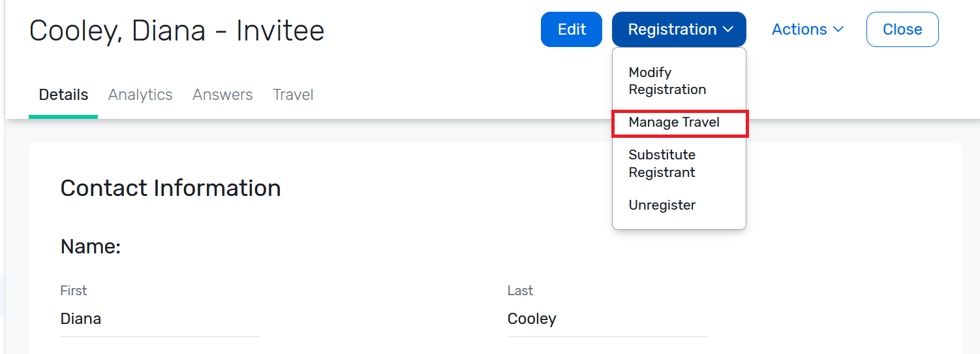Switch to the Details tab
Image resolution: width=980 pixels, height=354 pixels.
point(63,95)
